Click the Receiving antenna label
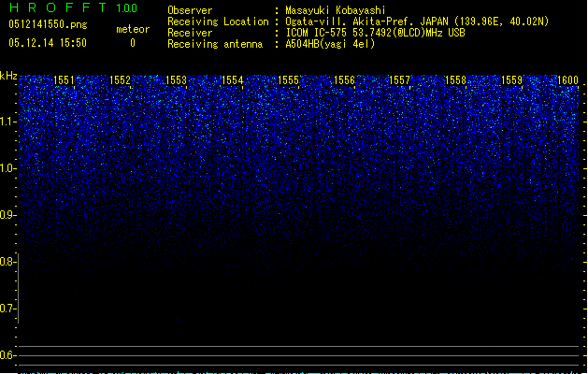Image resolution: width=588 pixels, height=374 pixels. [x=215, y=44]
